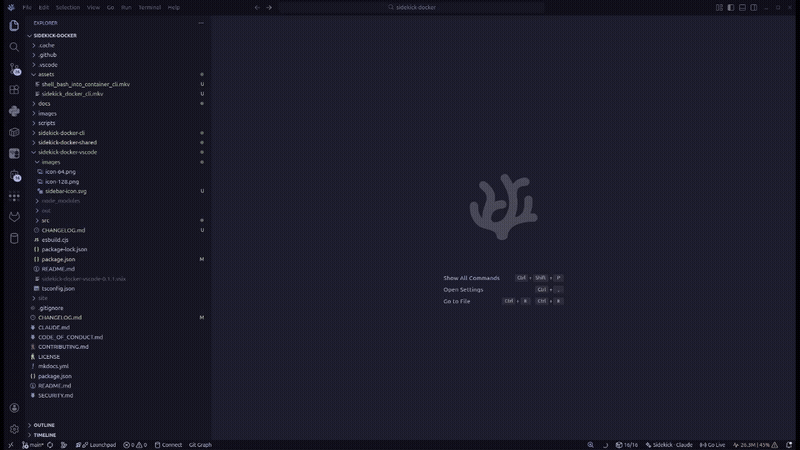Click the synchronize changes icon in status bar

(50, 445)
